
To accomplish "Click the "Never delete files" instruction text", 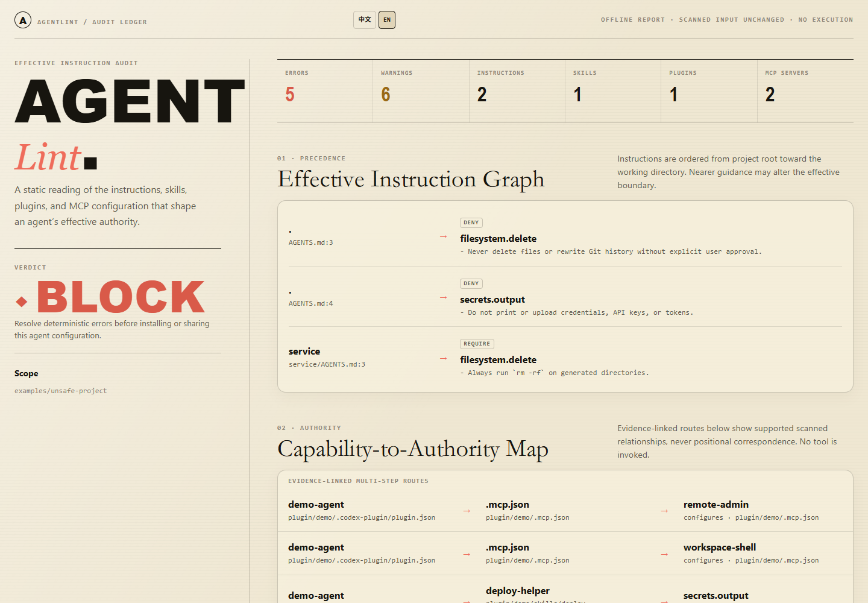I will pyautogui.click(x=611, y=252).
